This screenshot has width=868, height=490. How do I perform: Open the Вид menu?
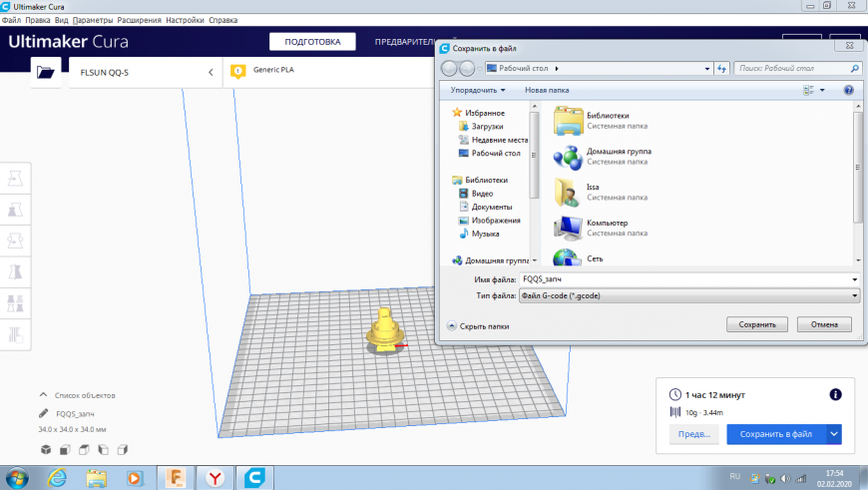point(62,20)
